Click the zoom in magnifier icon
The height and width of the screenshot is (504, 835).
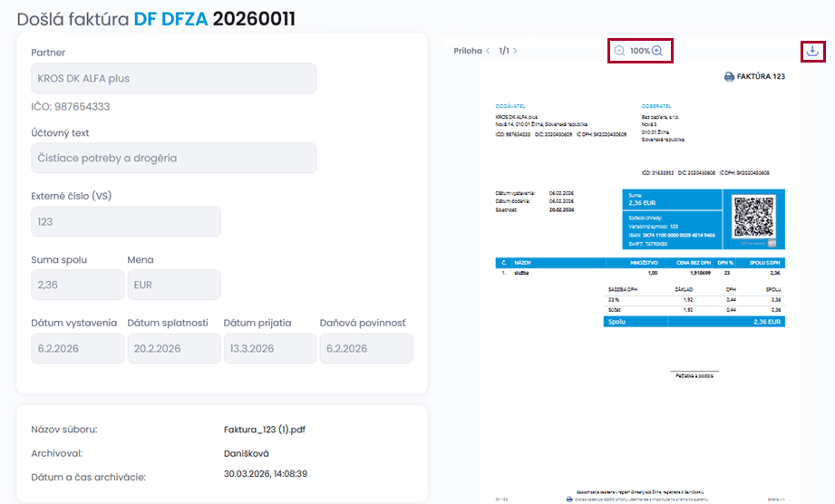tap(657, 51)
